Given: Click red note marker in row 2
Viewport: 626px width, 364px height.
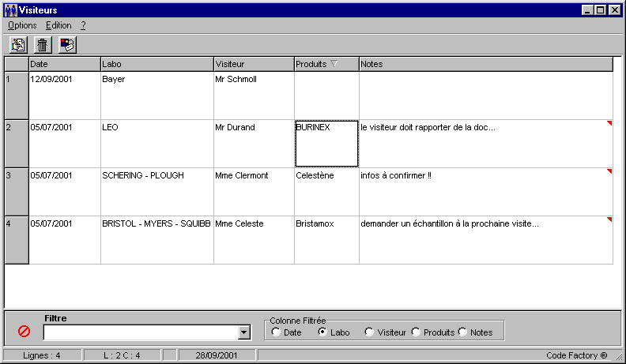Looking at the screenshot, I should coord(609,123).
